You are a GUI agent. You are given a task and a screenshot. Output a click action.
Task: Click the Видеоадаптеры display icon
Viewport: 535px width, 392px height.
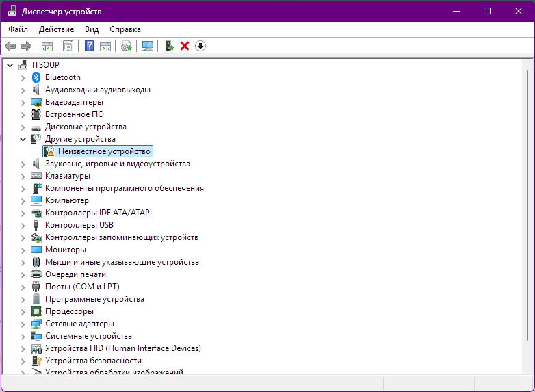pos(36,102)
